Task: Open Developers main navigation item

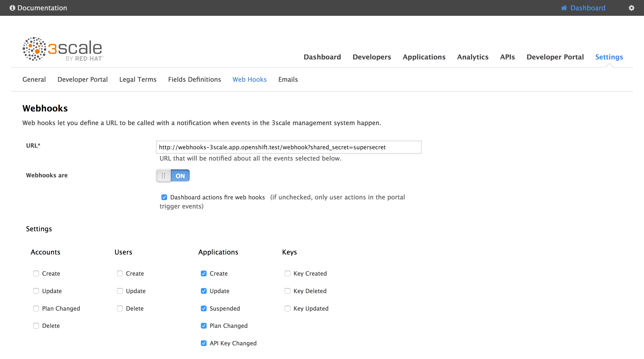Action: pos(372,57)
